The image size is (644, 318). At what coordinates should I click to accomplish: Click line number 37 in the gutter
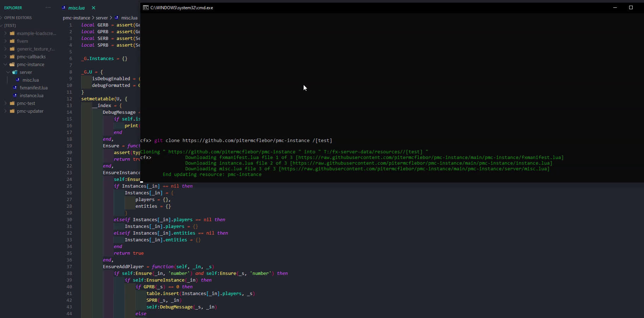[x=69, y=266]
